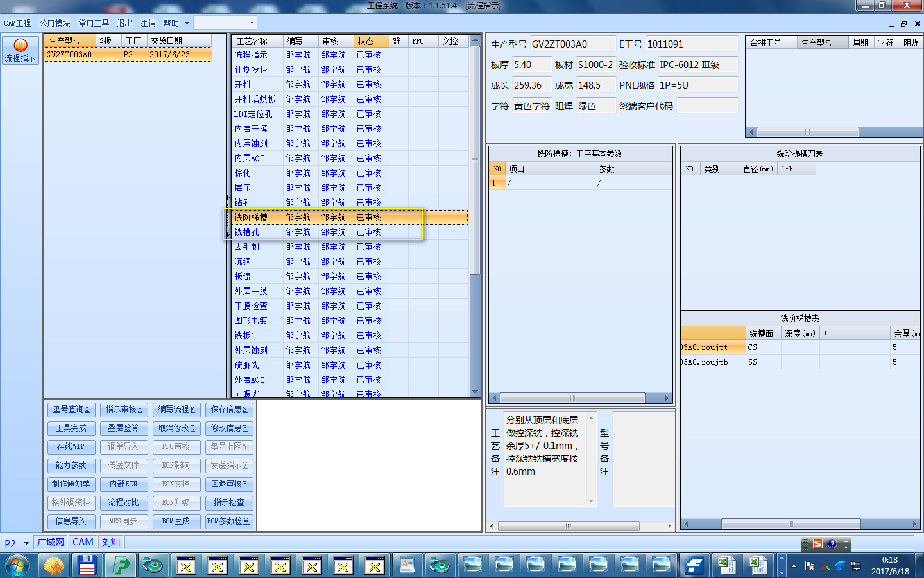Click the red-green triangle tray icon
This screenshot has height=578, width=924.
pyautogui.click(x=825, y=566)
